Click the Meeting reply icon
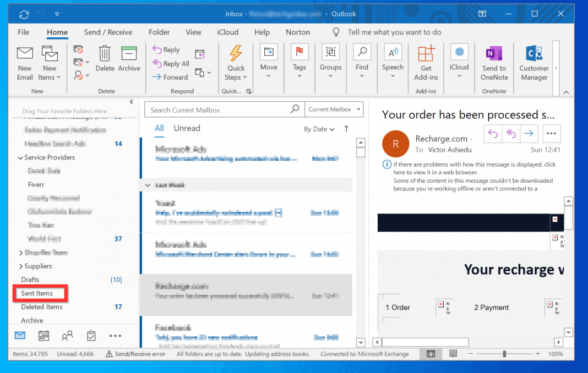 tap(200, 54)
